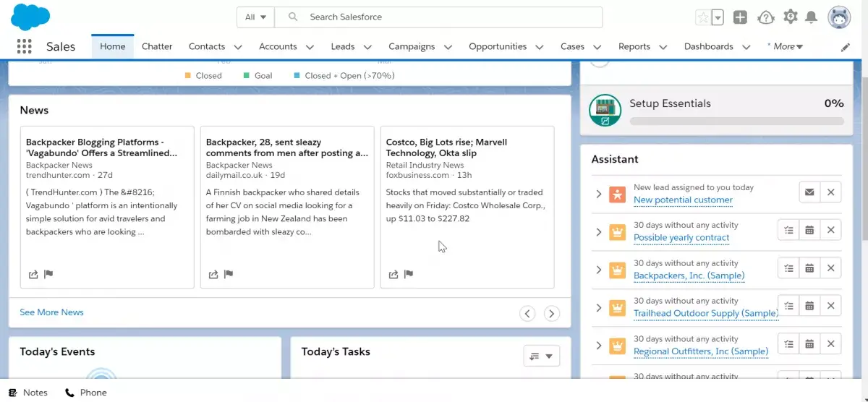Open the Reports tab
This screenshot has width=868, height=402.
pos(634,46)
